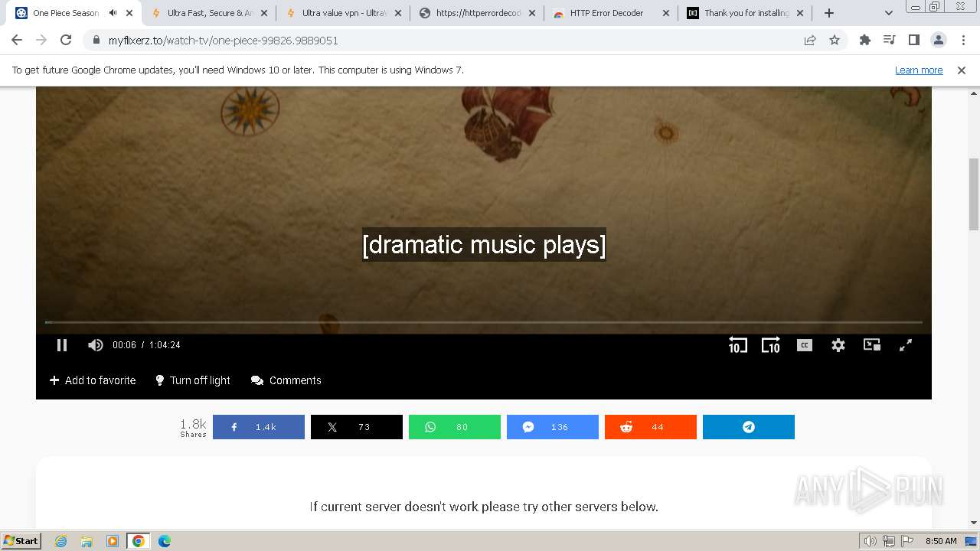
Task: Open video player settings gear
Action: coord(838,345)
